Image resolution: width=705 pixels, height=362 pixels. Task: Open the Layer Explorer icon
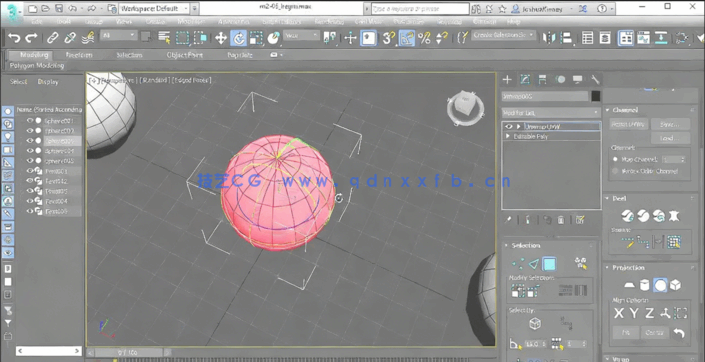click(x=606, y=38)
